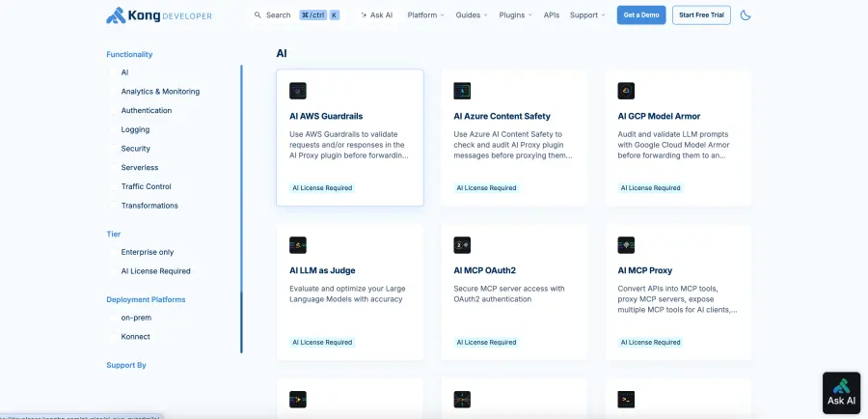Open the AI LLM as Judge title link
The height and width of the screenshot is (419, 868).
pyautogui.click(x=322, y=270)
